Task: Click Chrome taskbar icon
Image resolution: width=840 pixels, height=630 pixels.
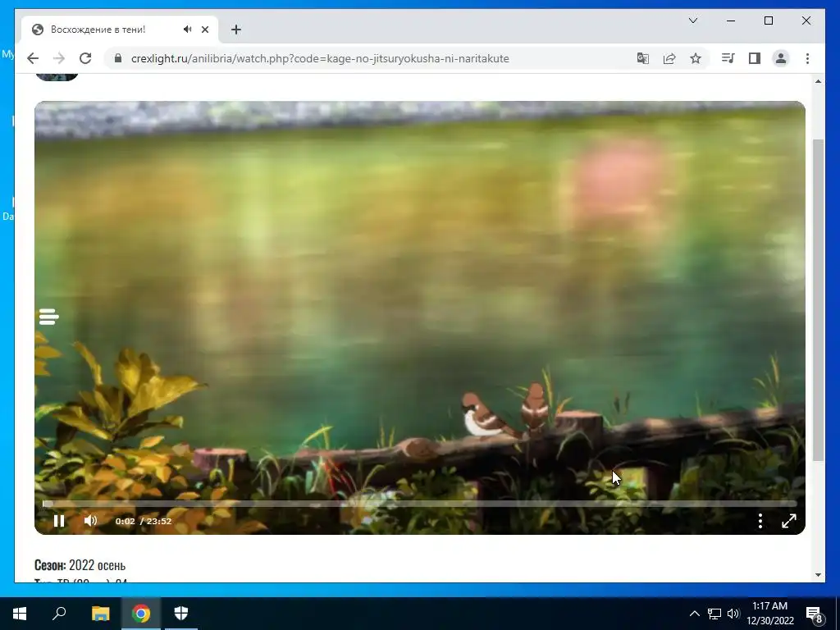Action: [x=141, y=614]
